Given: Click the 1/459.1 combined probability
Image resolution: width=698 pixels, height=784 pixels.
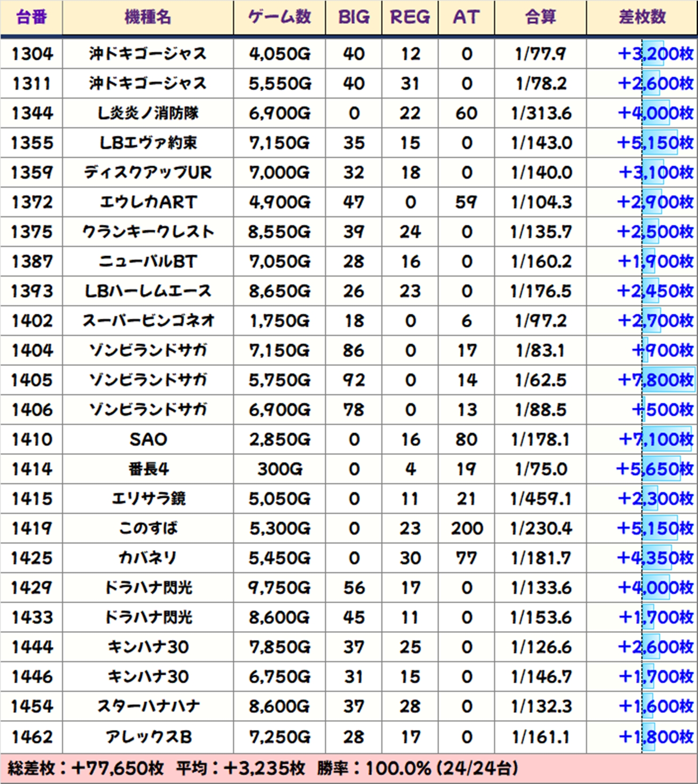Looking at the screenshot, I should point(541,499).
